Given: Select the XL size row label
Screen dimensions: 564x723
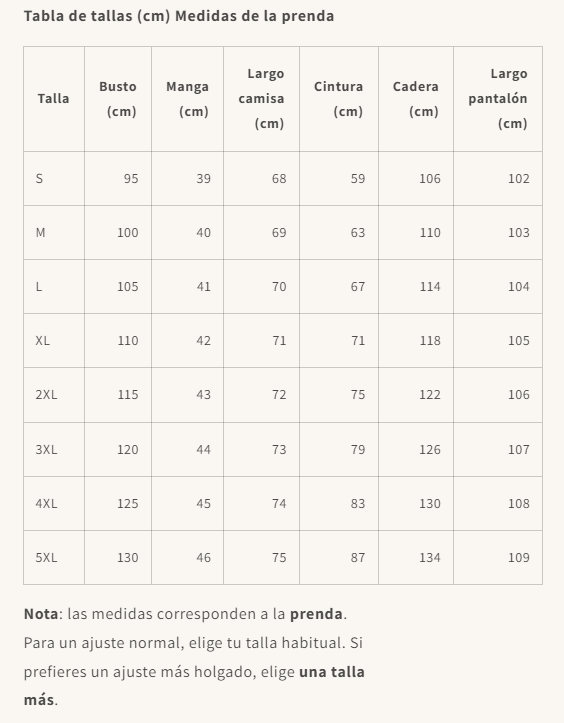Looking at the screenshot, I should click(x=42, y=341).
